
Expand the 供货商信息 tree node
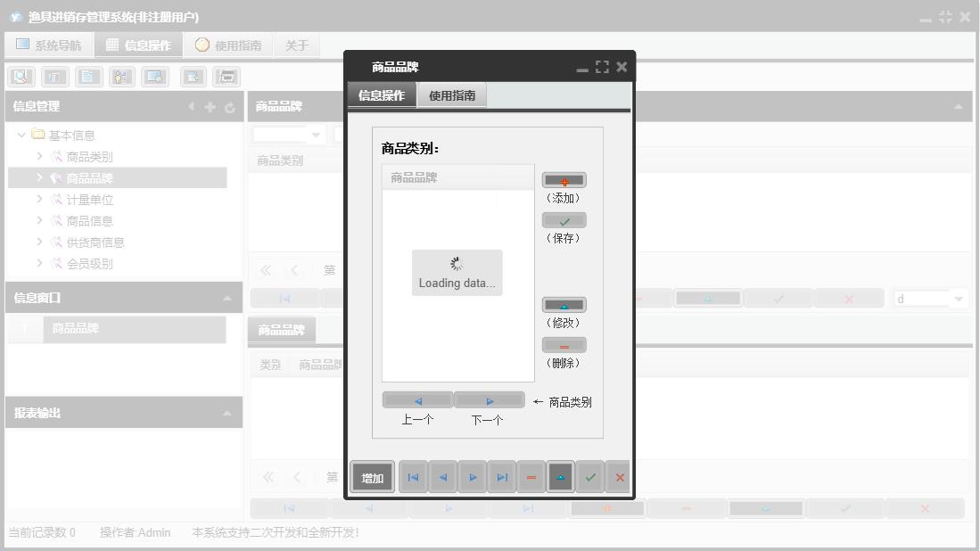click(x=39, y=242)
